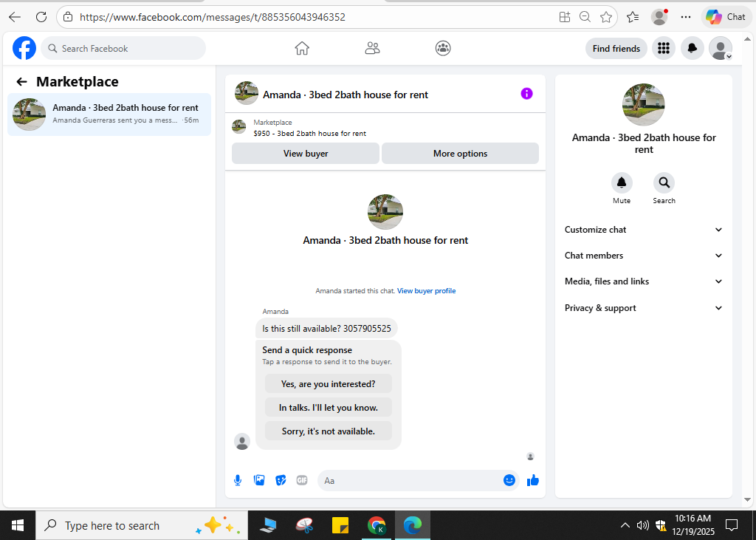
Task: Send quick response "In talks. I'll let you know."
Action: [x=329, y=408]
